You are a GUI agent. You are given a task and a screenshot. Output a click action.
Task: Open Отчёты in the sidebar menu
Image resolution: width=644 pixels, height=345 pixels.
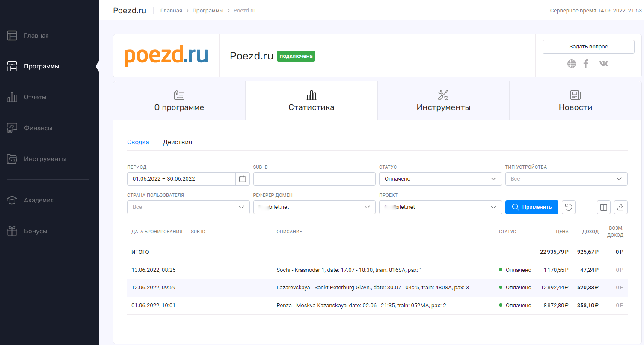click(x=35, y=97)
